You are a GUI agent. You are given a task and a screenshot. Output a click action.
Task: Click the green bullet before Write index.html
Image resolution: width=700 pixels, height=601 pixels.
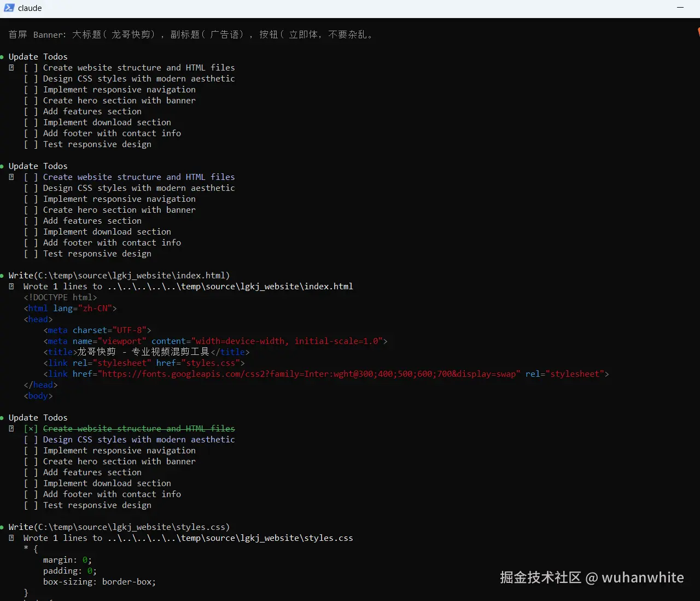coord(2,276)
